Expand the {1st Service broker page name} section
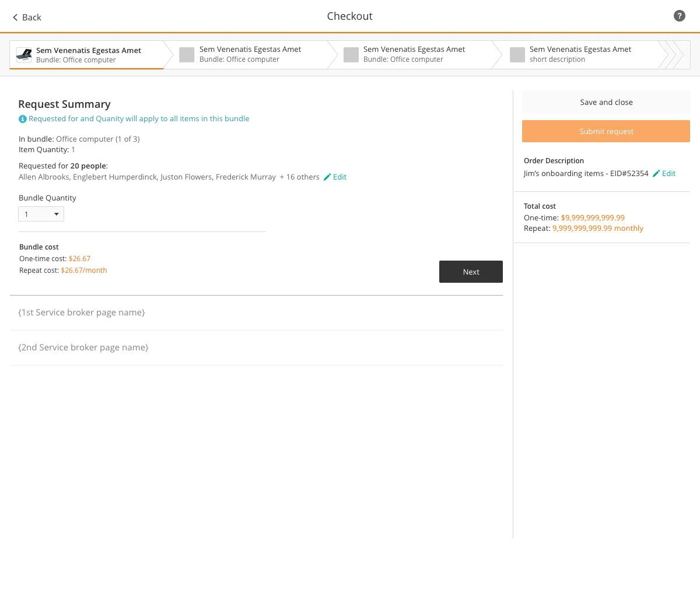This screenshot has height=597, width=700. 256,312
